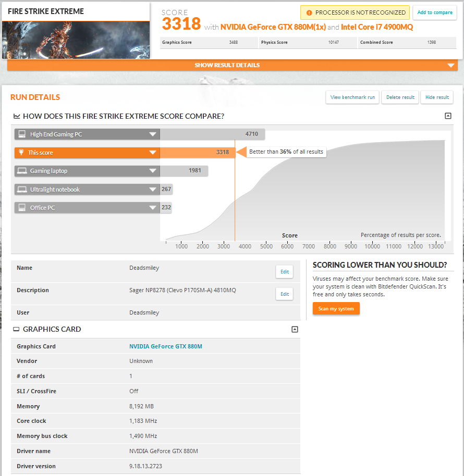This screenshot has height=476, width=464.
Task: Open the Intel Core i7 4900MQ link
Action: click(377, 27)
